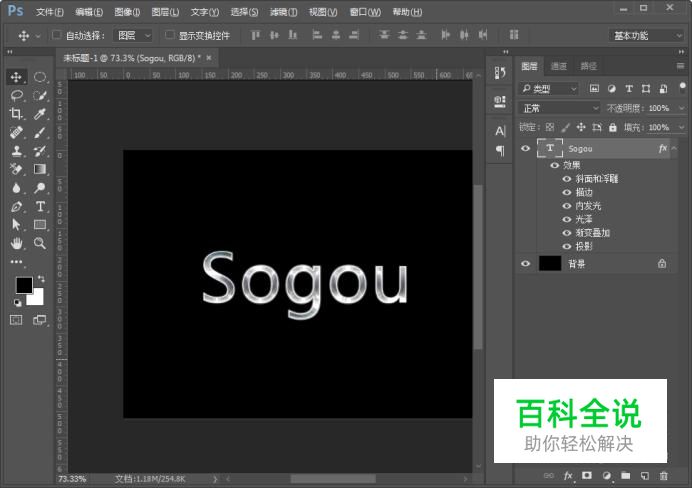Select the Clone Stamp tool
692x488 pixels.
tap(16, 151)
